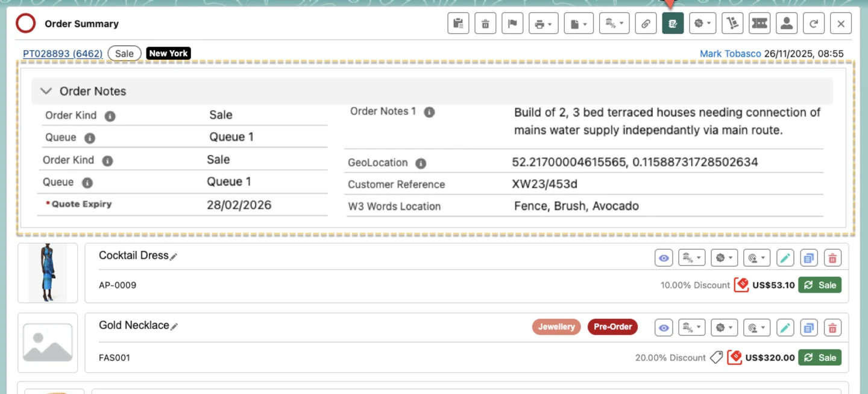Open Mark Tobasco user link

[x=731, y=54]
